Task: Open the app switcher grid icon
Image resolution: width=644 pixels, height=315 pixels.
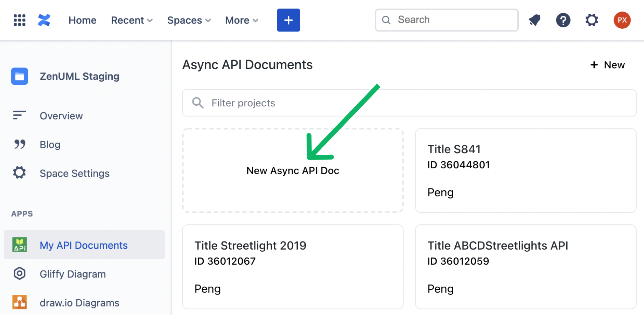Action: [20, 20]
